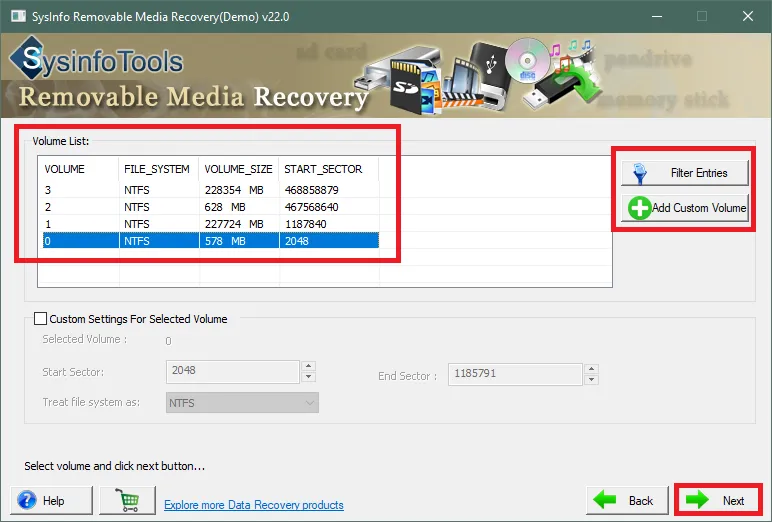Select the 227724 MB volume size cell

[239, 224]
